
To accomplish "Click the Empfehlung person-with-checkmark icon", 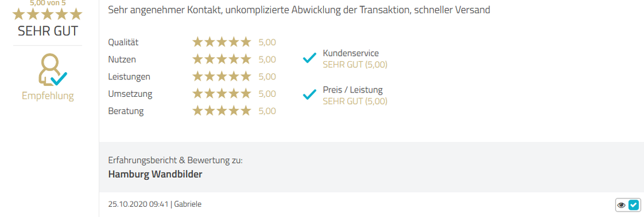I will pos(52,70).
